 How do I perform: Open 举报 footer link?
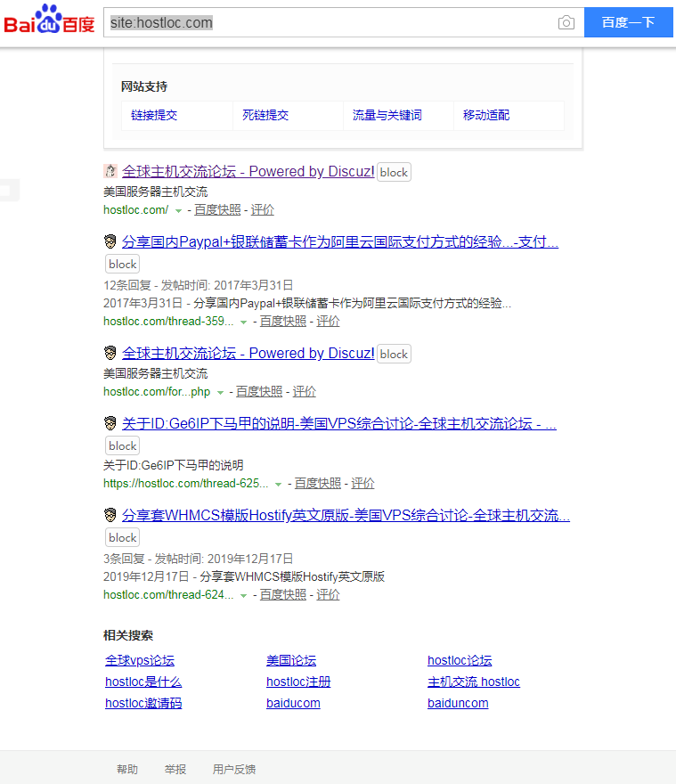tap(175, 770)
